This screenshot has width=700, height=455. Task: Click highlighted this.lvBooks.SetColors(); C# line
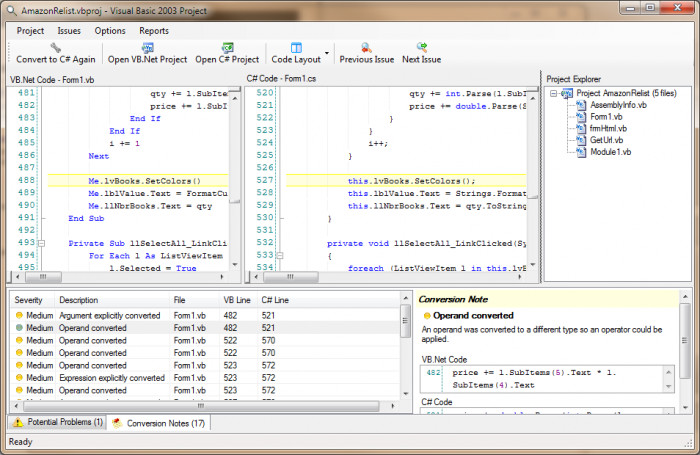click(x=406, y=180)
